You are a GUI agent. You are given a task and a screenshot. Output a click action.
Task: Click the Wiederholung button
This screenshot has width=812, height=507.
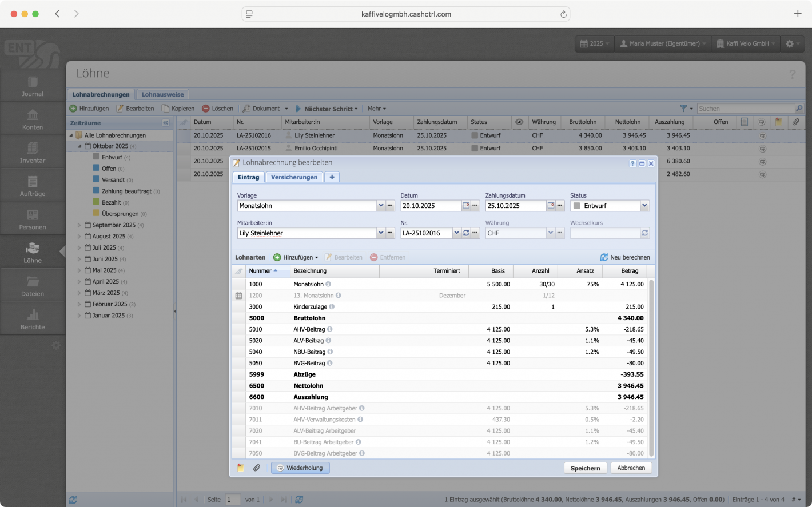(300, 468)
